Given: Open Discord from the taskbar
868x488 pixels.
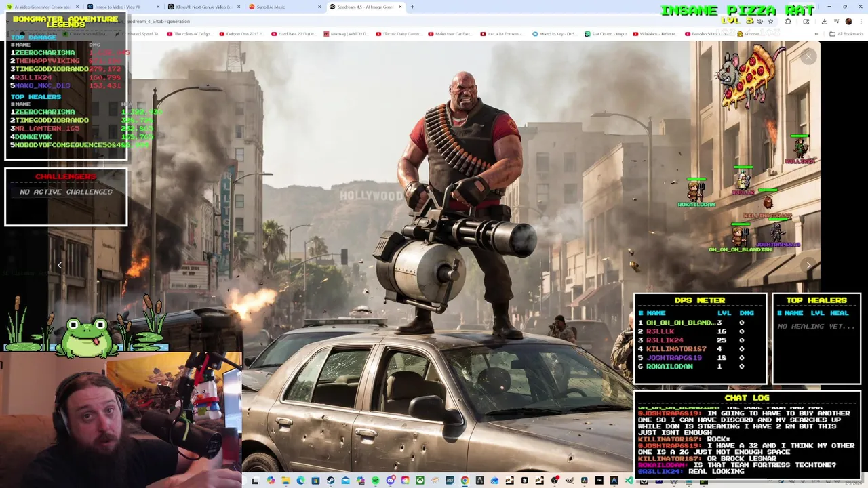Looking at the screenshot, I should pyautogui.click(x=391, y=481).
